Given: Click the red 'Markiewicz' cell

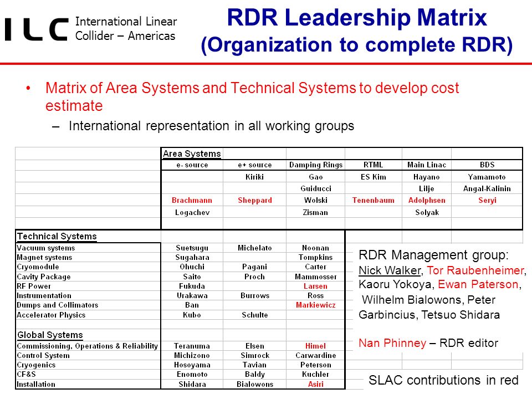Looking at the screenshot, I should [316, 305].
